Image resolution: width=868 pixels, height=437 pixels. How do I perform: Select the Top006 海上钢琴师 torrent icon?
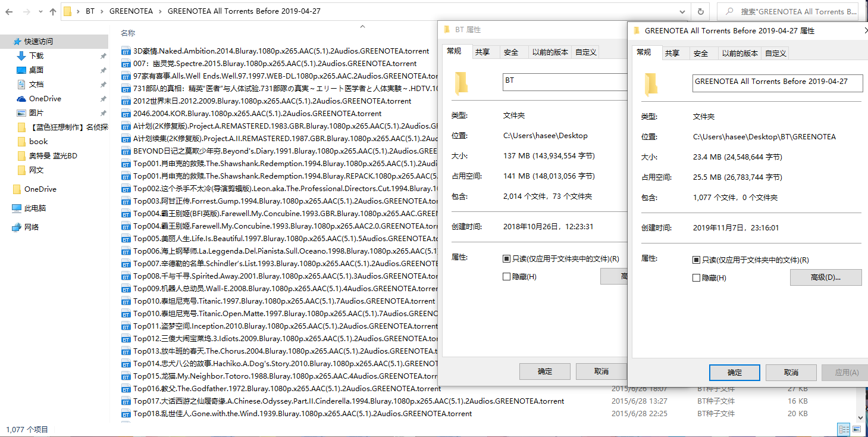(126, 251)
